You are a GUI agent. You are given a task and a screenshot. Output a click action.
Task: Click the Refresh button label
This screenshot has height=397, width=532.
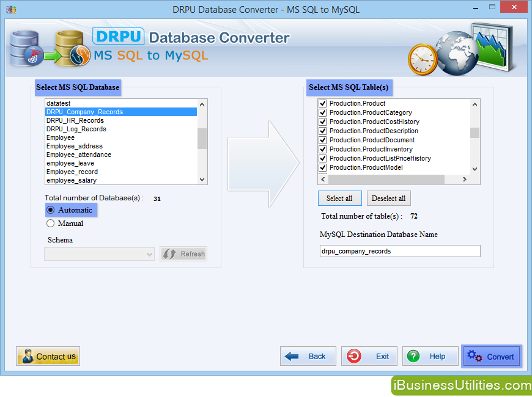(x=193, y=254)
